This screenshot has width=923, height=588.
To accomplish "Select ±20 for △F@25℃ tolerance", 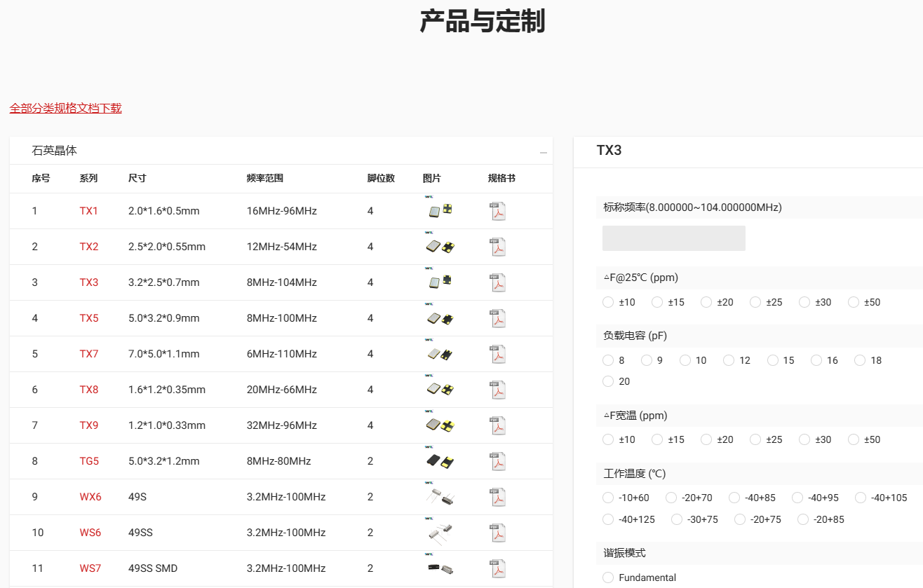I will pos(706,302).
